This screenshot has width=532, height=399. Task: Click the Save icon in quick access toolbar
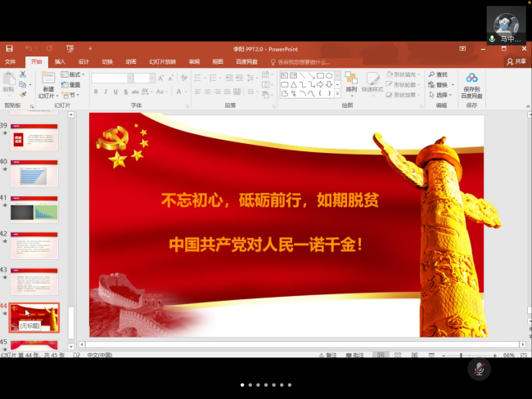[x=9, y=49]
